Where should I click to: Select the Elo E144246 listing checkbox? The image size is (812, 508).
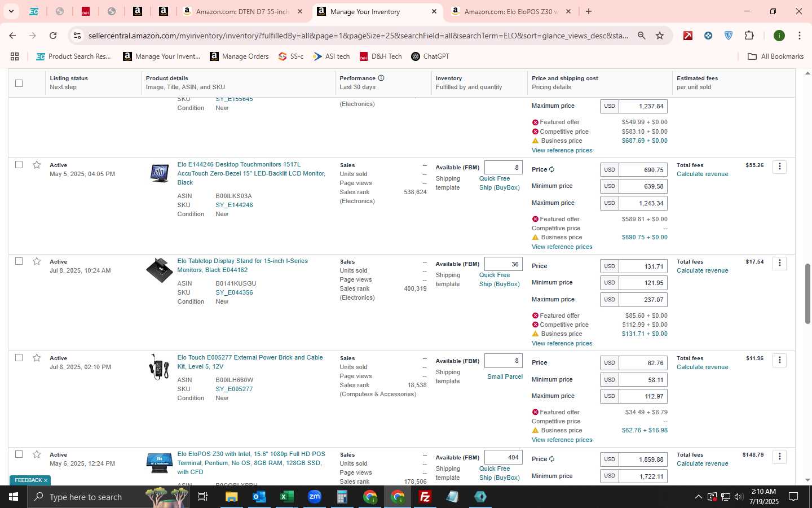click(x=19, y=165)
